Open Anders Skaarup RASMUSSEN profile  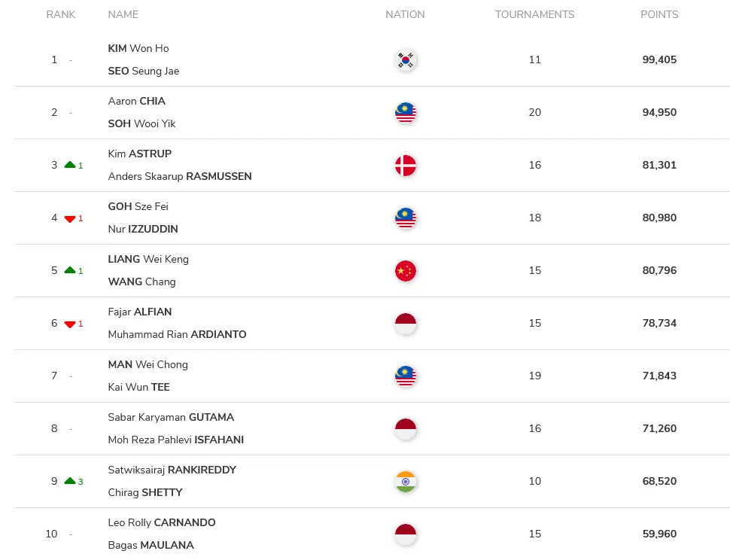pyautogui.click(x=180, y=176)
